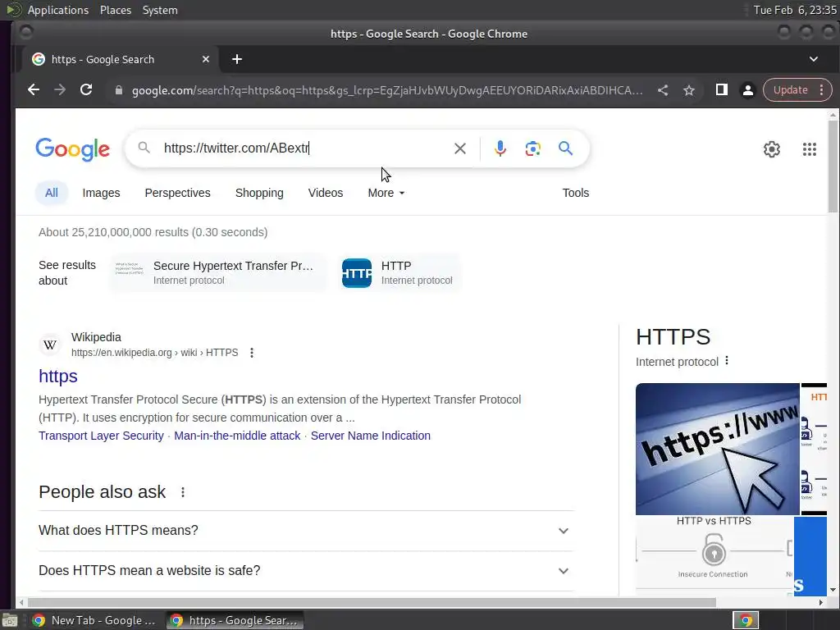Click the padlock site info icon
The image size is (840, 630).
[x=119, y=90]
